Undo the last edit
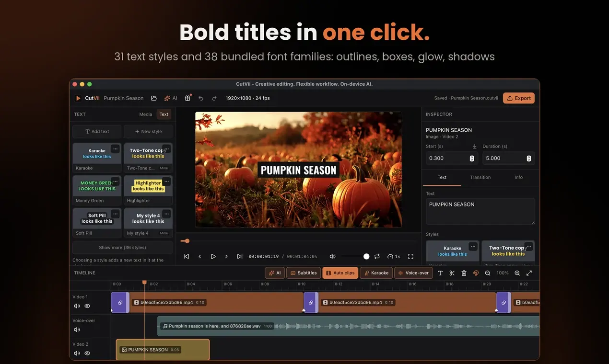609x364 pixels. point(201,98)
